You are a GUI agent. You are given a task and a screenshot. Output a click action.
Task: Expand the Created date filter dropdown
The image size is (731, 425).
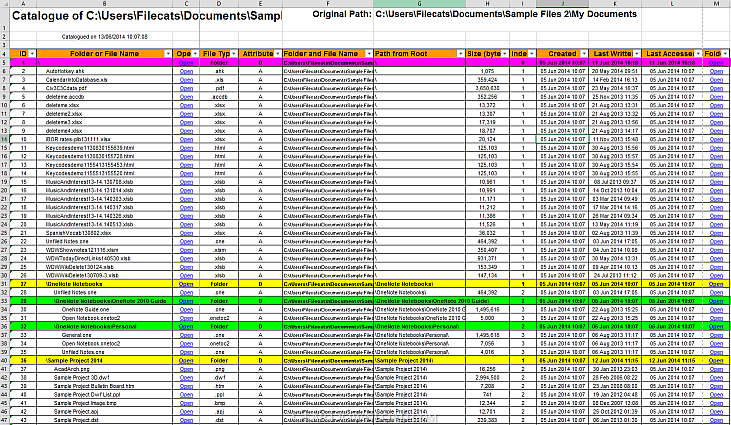(x=581, y=53)
